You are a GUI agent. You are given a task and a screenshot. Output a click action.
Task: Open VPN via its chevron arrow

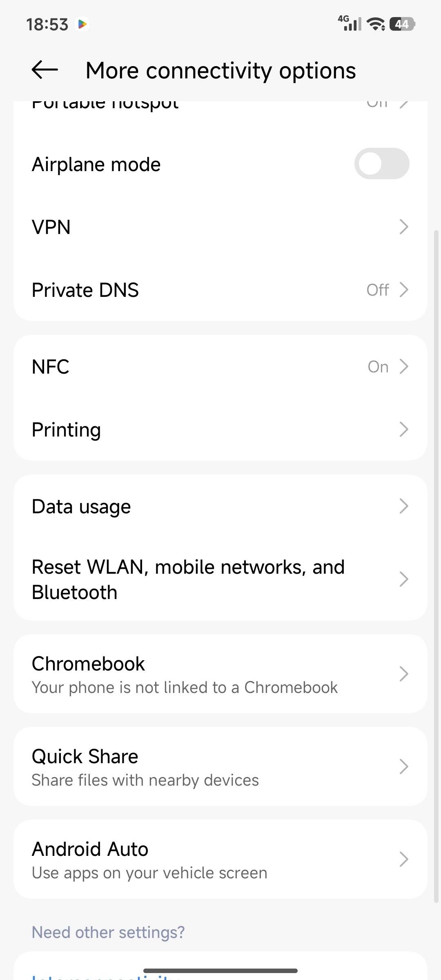(403, 227)
